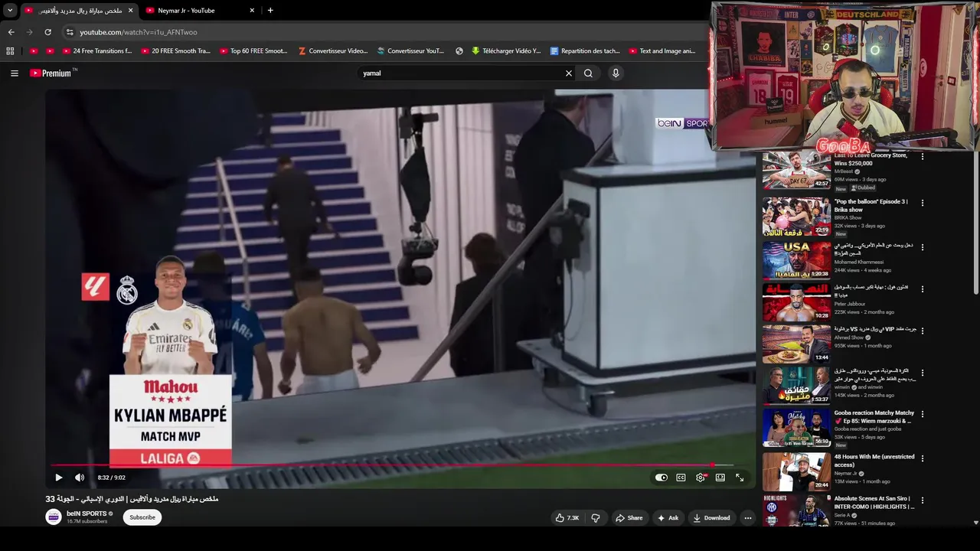Turn on subtitles with CC button

coord(681,478)
